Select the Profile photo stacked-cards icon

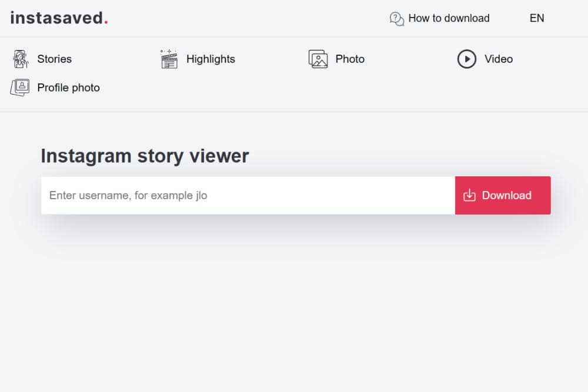coord(19,87)
